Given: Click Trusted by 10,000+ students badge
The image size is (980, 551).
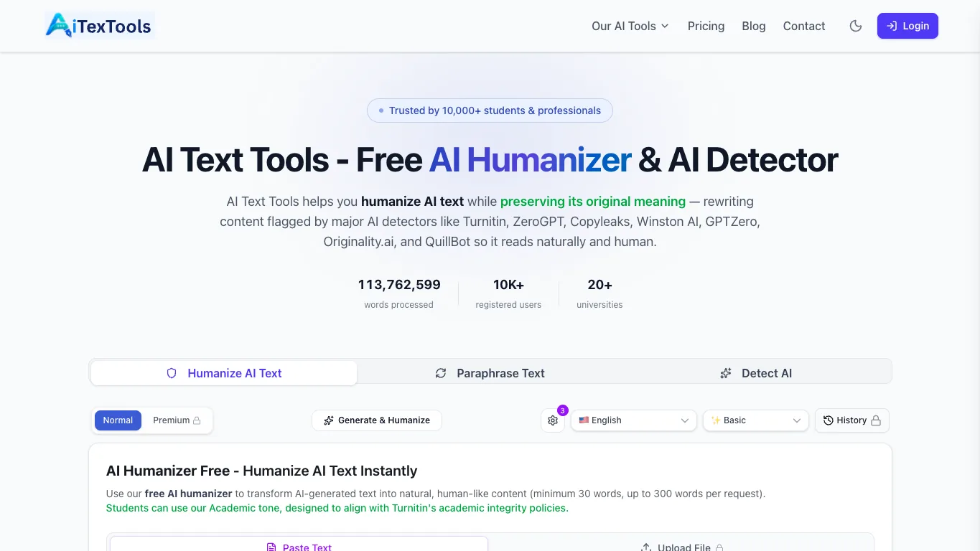Looking at the screenshot, I should click(x=490, y=110).
